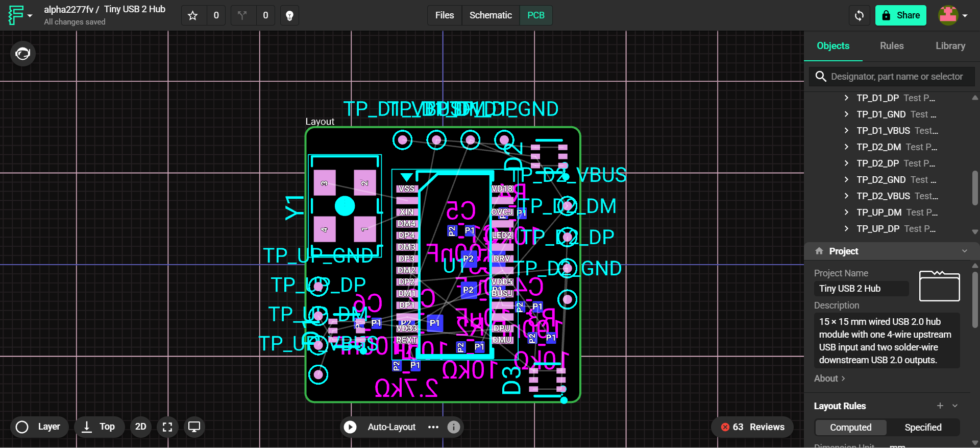Screen dimensions: 980x448
Task: Click the sync refresh icon
Action: (x=859, y=15)
